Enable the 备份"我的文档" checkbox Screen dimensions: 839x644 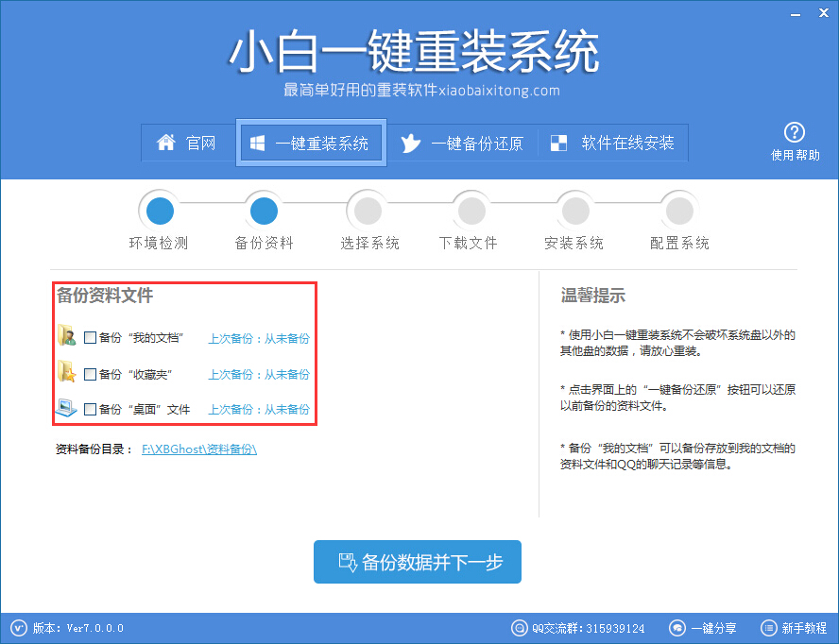pos(90,337)
